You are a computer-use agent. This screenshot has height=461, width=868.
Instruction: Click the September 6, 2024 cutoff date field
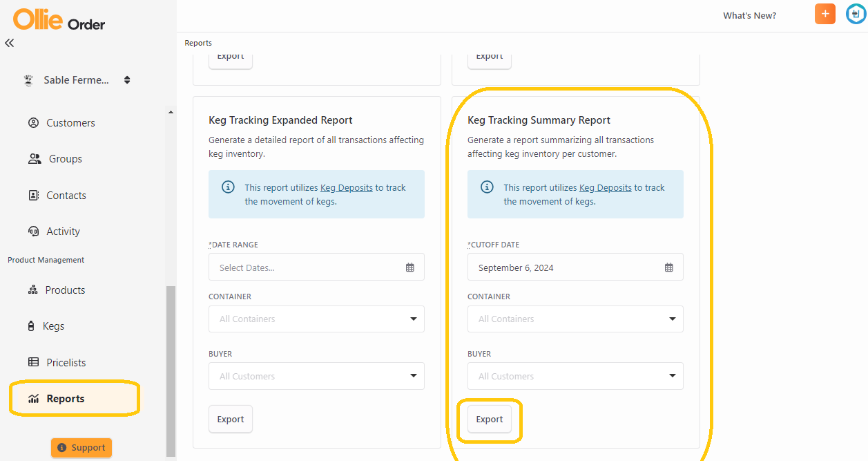click(575, 267)
